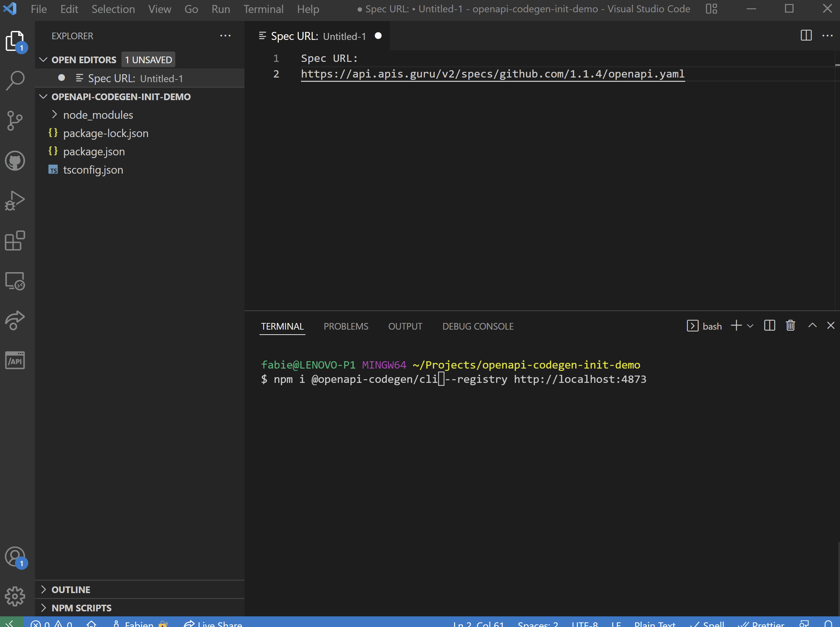Viewport: 840px width, 627px height.
Task: Open the Terminal menu
Action: [x=263, y=9]
